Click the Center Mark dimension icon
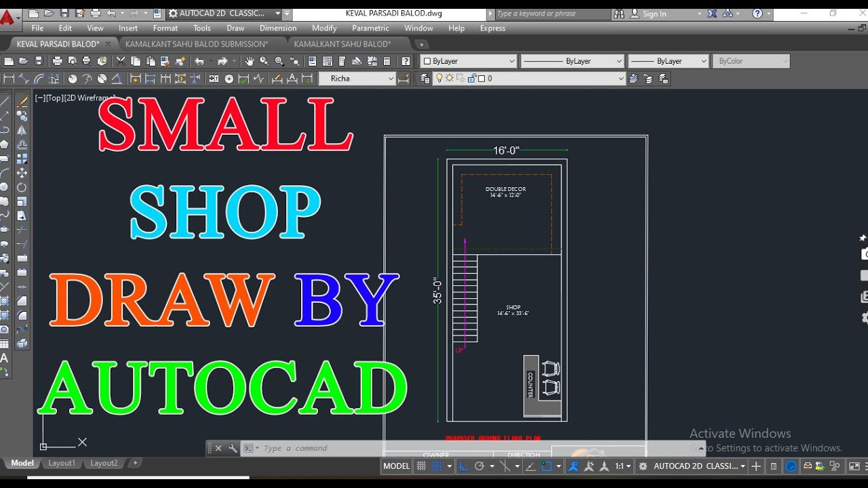868x488 pixels. pyautogui.click(x=229, y=79)
